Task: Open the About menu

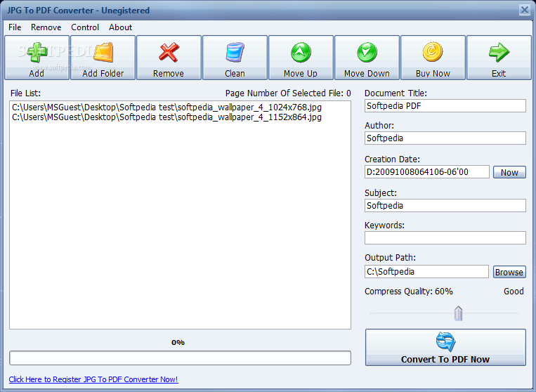Action: [x=120, y=27]
